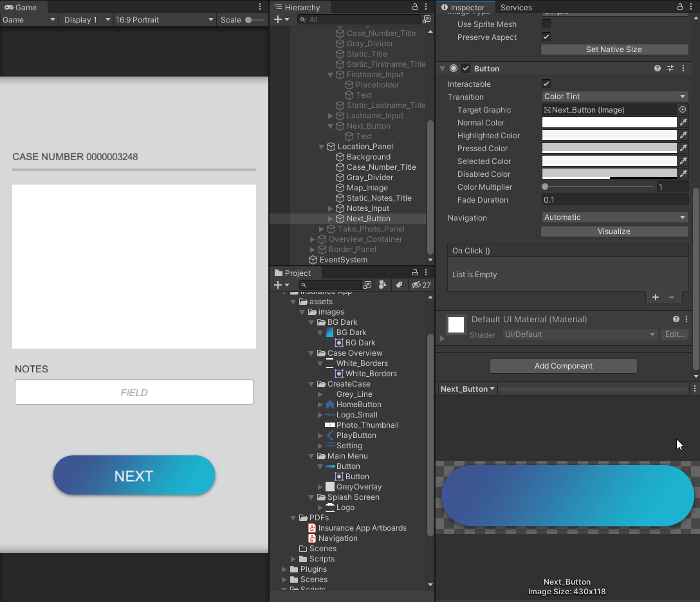
Task: Toggle search by label in Project
Action: (399, 285)
